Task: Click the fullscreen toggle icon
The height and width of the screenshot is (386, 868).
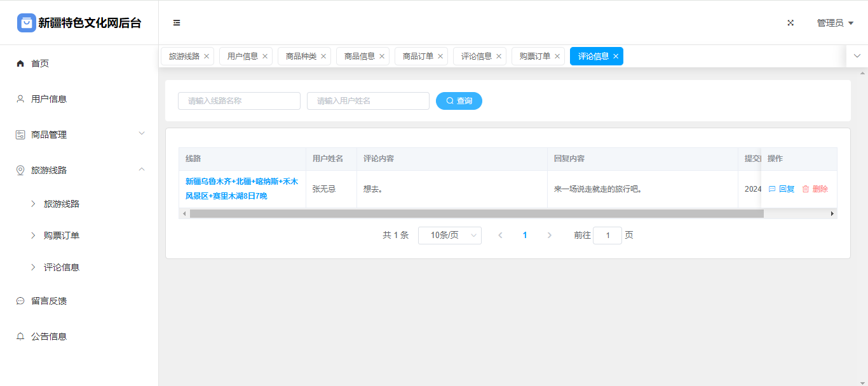Action: pyautogui.click(x=790, y=23)
